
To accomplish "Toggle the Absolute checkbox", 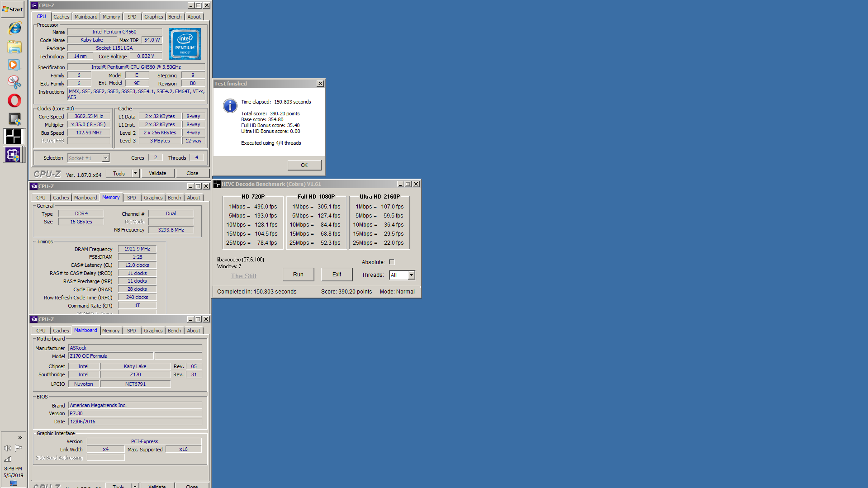I will (x=392, y=262).
